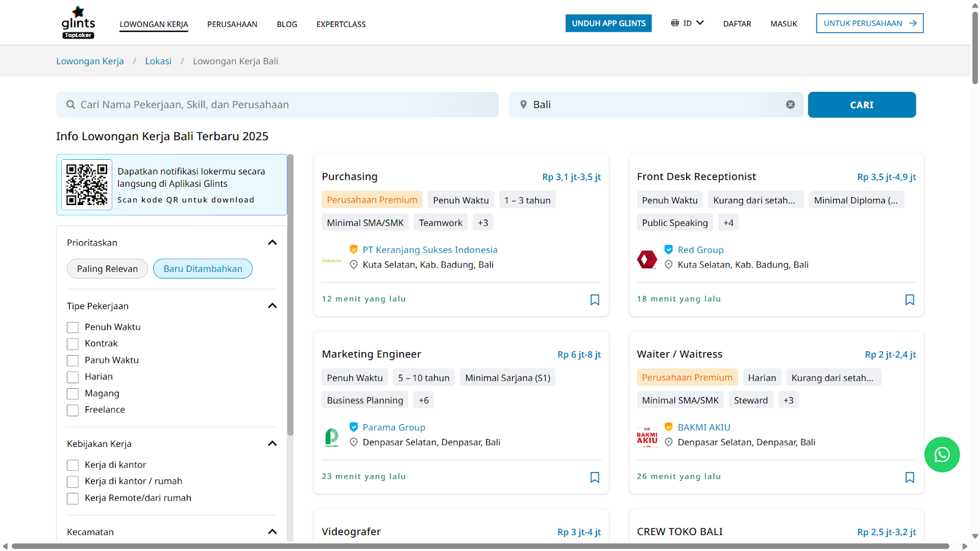Click the Parama Group company logo

[x=332, y=437]
